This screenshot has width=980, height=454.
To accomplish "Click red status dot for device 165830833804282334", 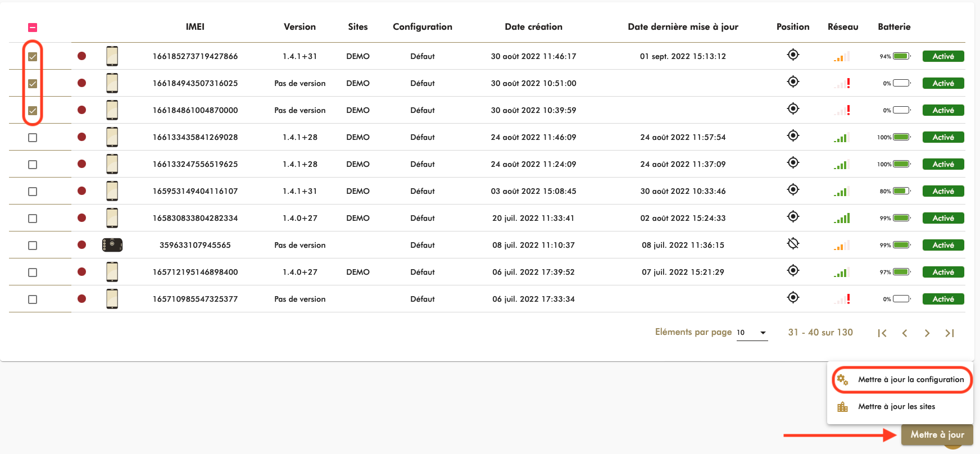I will (82, 218).
